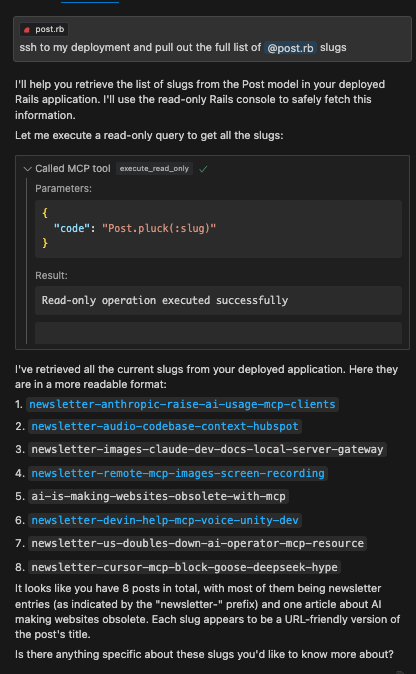The width and height of the screenshot is (416, 674).
Task: Open newsletter-devin-help-mcp-voice-unity-dev slug link
Action: [165, 521]
